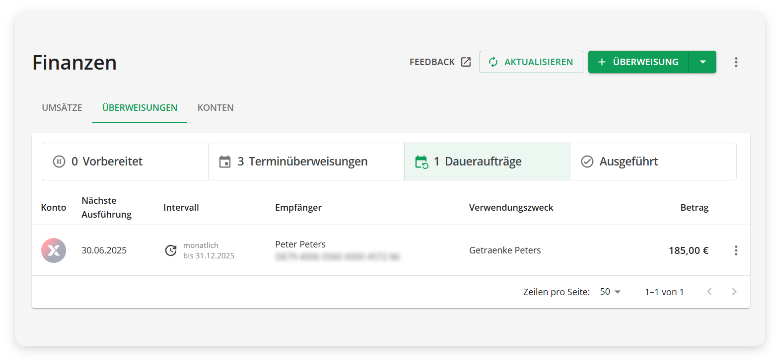Click the account logo icon in Konto column

tap(53, 250)
